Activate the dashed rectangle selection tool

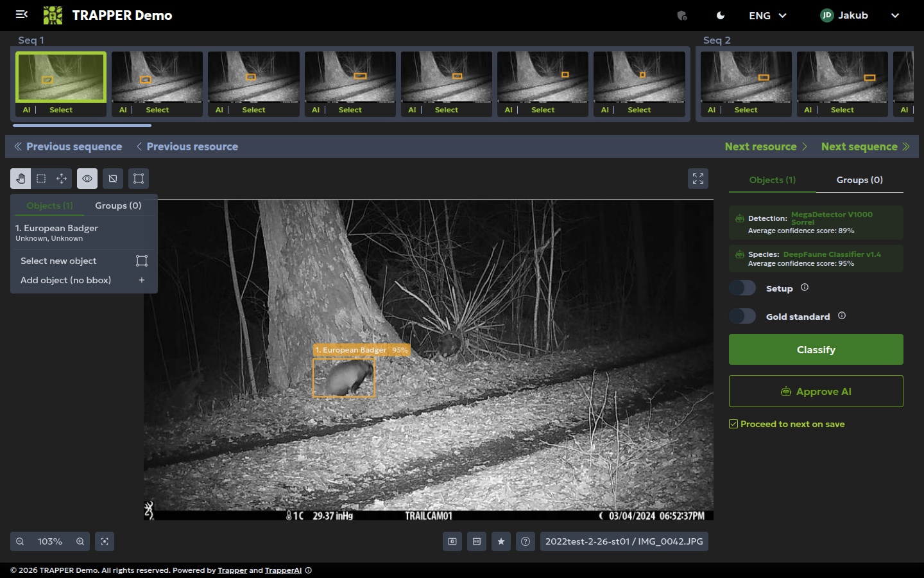click(41, 179)
